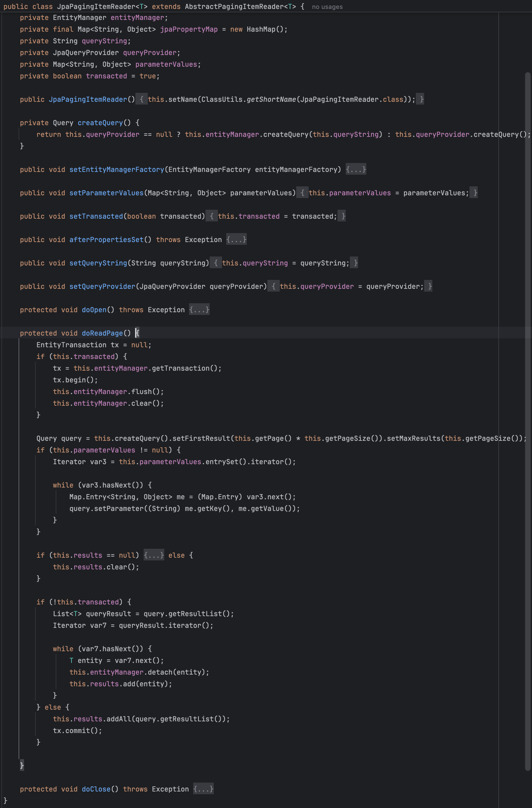Click the entityManager.clear() call
Image resolution: width=532 pixels, height=808 pixels.
pyautogui.click(x=108, y=403)
